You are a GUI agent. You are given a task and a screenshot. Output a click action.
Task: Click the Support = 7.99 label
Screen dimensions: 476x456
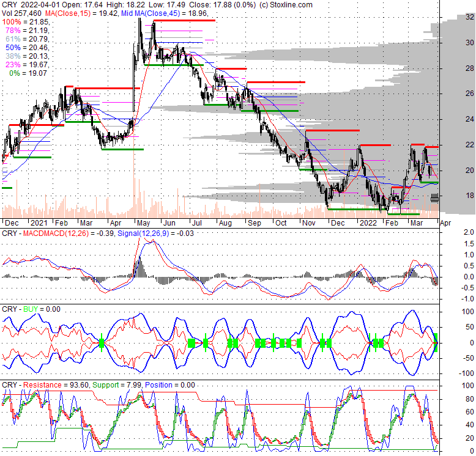click(117, 384)
